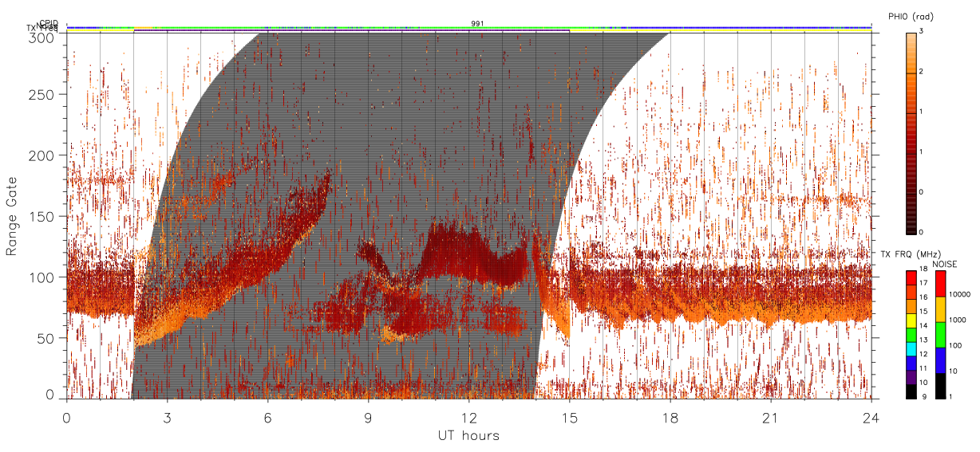Click the TX FRQ legend label '16'
Viewport: 980px width, 452px height.
[923, 297]
